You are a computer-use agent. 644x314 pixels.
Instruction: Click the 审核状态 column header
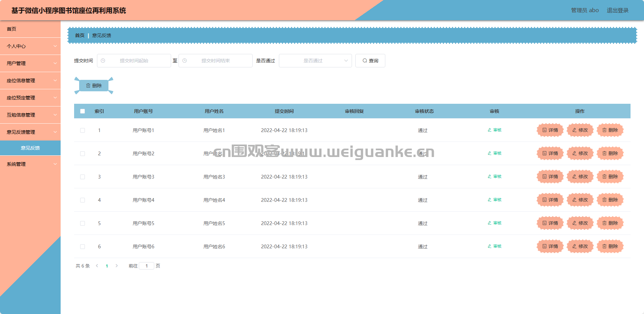pyautogui.click(x=424, y=111)
